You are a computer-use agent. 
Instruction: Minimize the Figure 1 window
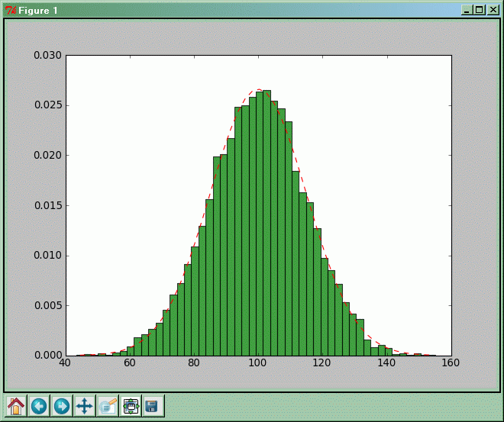click(467, 10)
